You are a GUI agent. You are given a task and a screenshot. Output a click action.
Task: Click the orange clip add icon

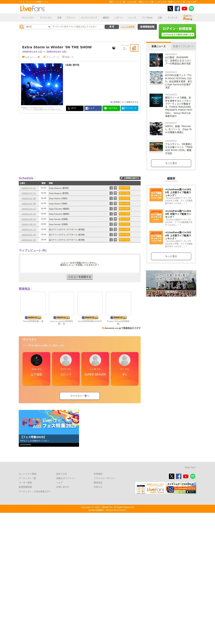(x=134, y=48)
